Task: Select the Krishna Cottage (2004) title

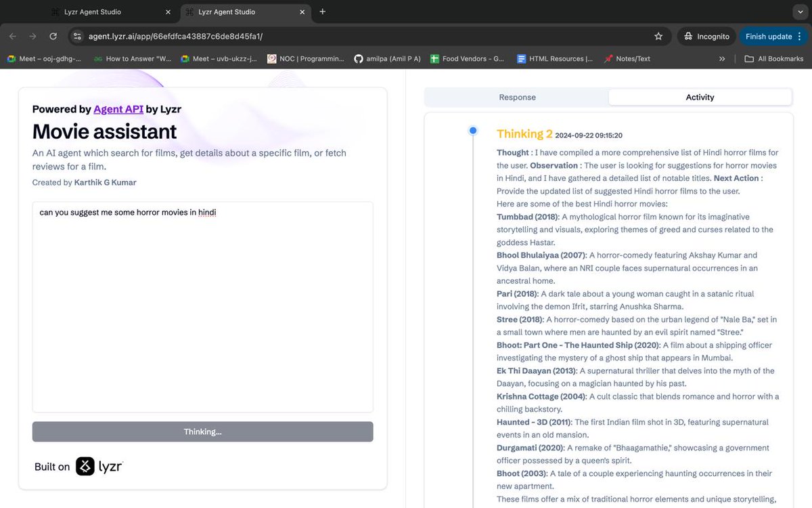Action: pos(541,397)
